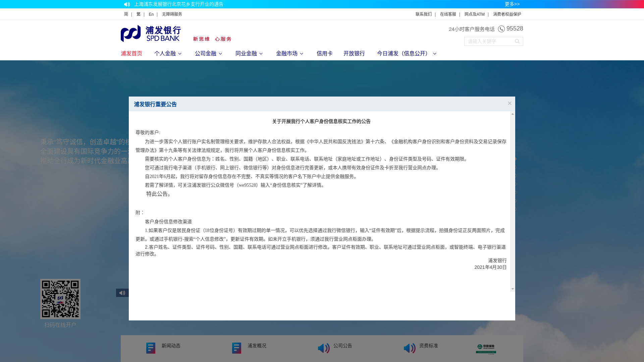644x362 pixels.
Task: Click the 公司公告 link text
Action: tap(343, 346)
